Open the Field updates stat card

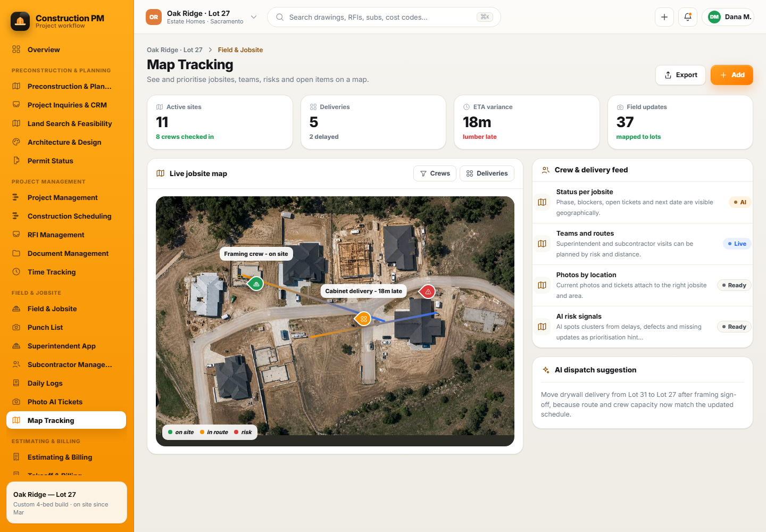pyautogui.click(x=680, y=122)
